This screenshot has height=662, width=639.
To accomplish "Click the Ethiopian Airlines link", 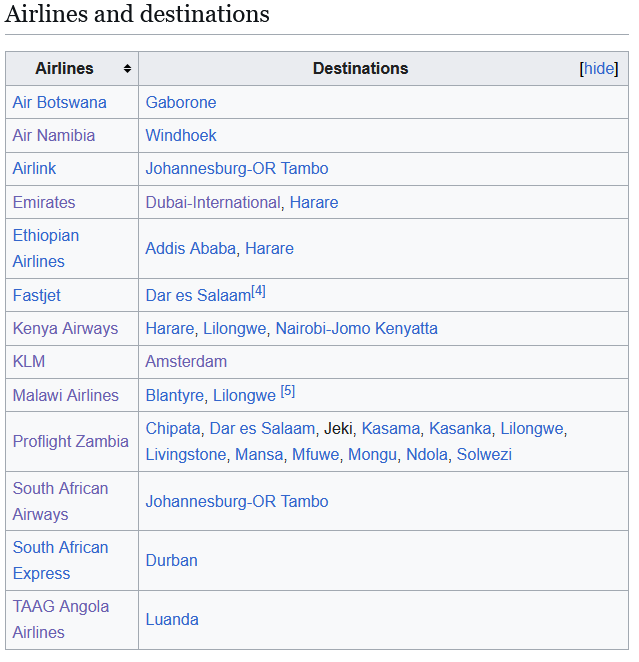I will (x=46, y=248).
